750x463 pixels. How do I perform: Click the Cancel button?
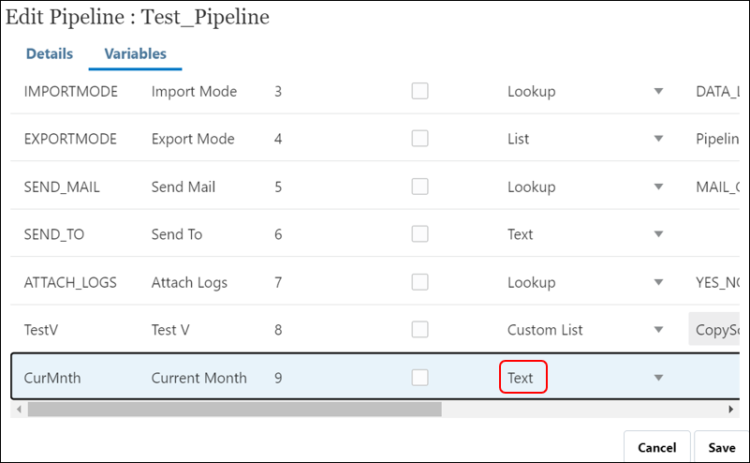[657, 448]
